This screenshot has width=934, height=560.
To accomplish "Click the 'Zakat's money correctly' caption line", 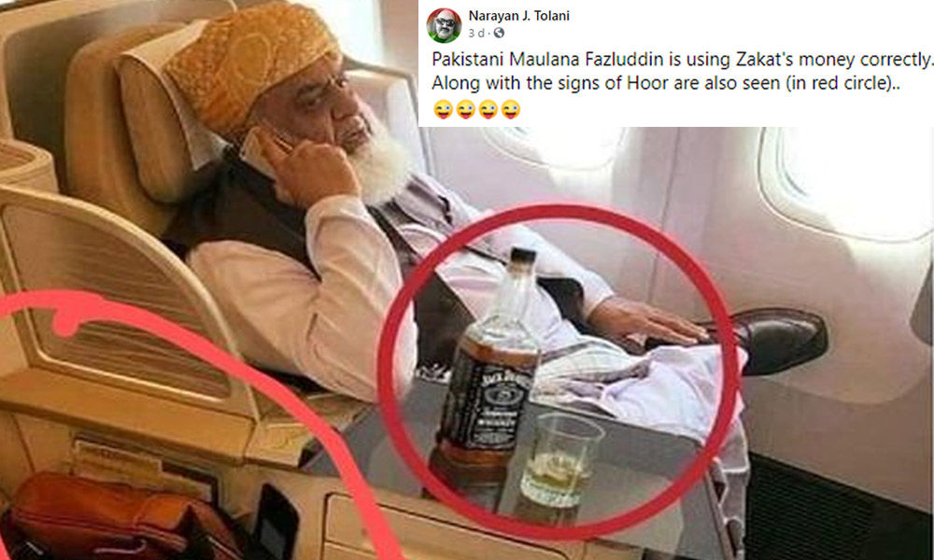I will tap(682, 60).
